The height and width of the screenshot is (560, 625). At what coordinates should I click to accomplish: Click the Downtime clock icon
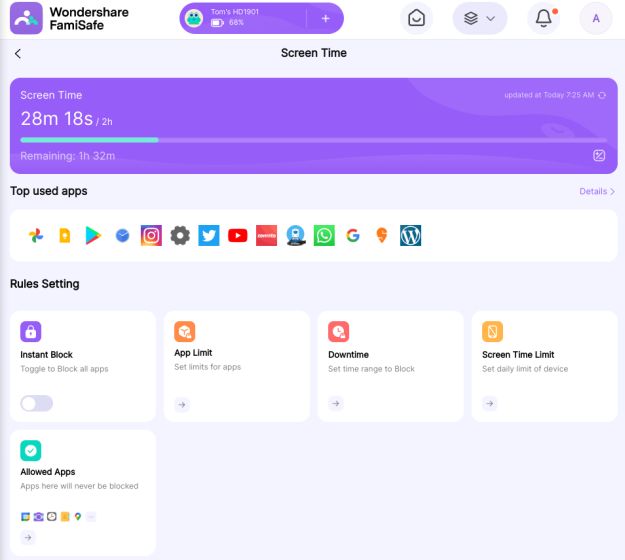pyautogui.click(x=338, y=332)
